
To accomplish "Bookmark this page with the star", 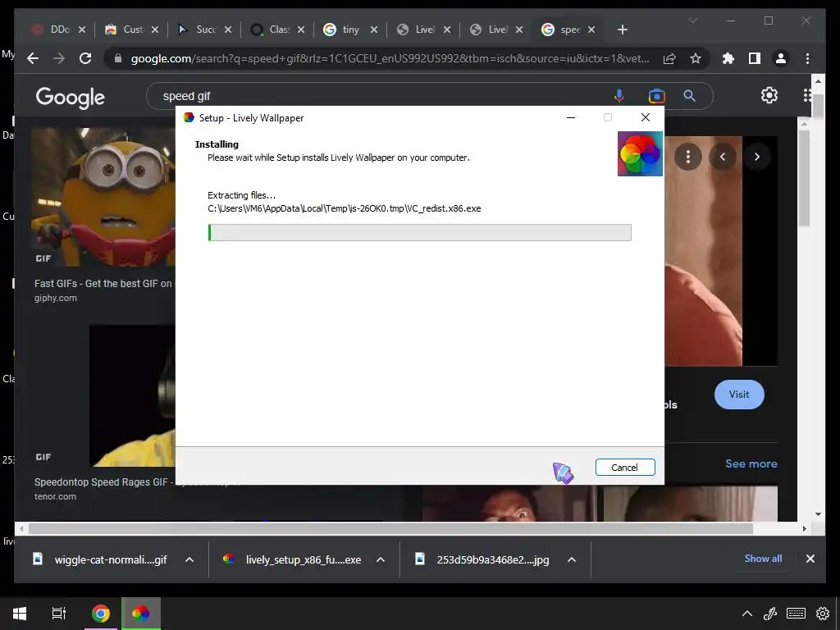I will pyautogui.click(x=696, y=58).
